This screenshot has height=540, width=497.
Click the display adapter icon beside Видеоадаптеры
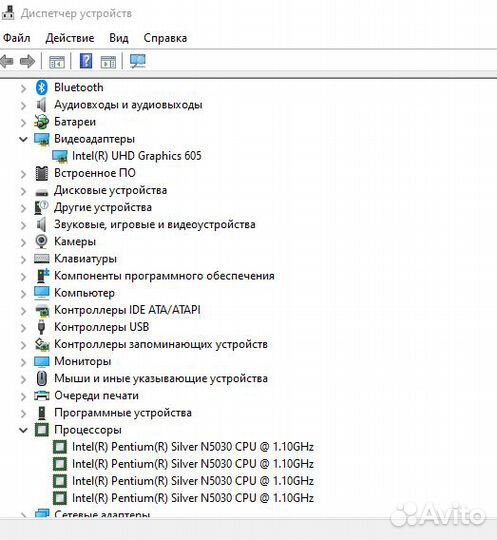[42, 139]
